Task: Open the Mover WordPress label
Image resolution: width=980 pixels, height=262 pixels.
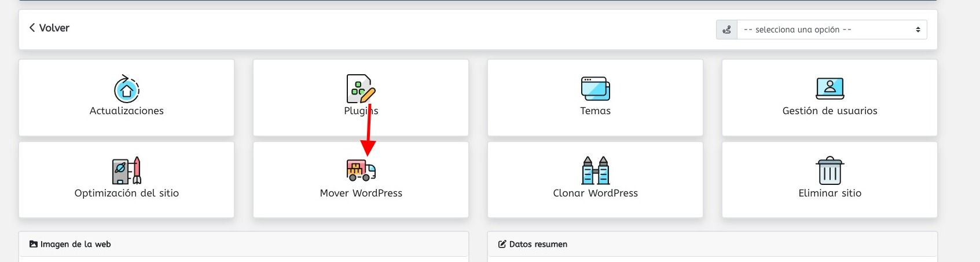Action: [361, 193]
